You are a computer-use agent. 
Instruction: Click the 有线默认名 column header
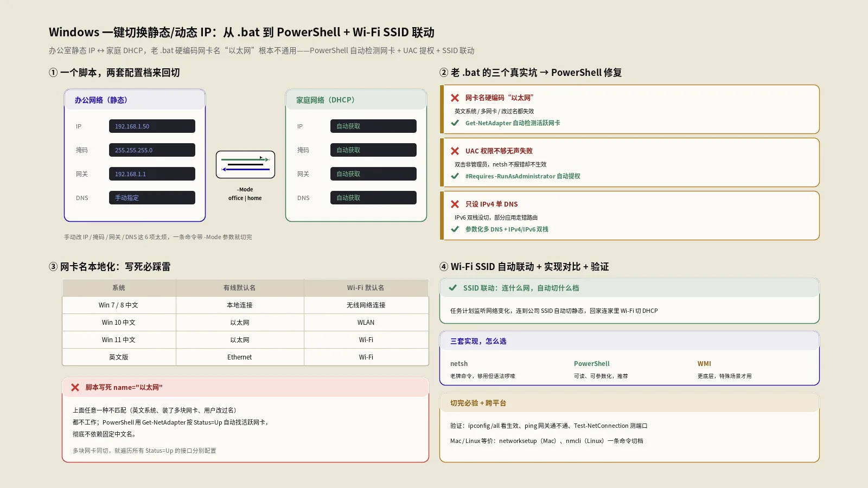240,288
